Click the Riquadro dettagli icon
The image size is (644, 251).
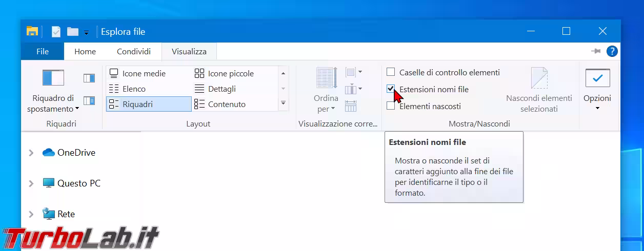89,100
